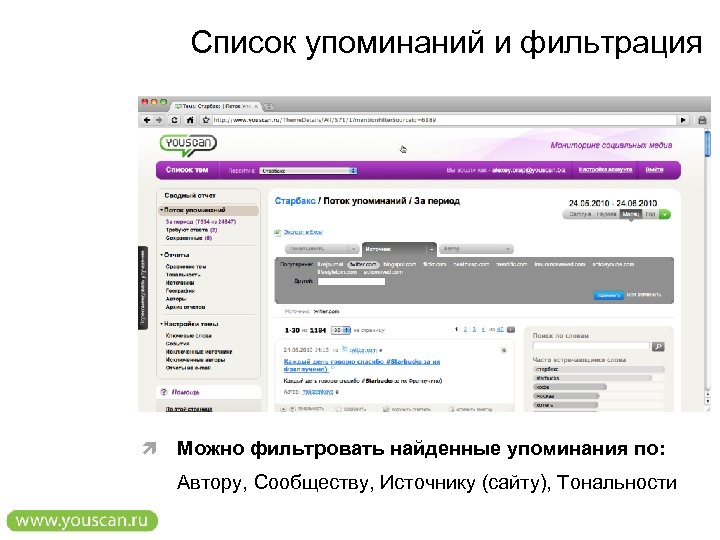Open 'Исключенные источники' settings
720x540 pixels.
click(199, 352)
